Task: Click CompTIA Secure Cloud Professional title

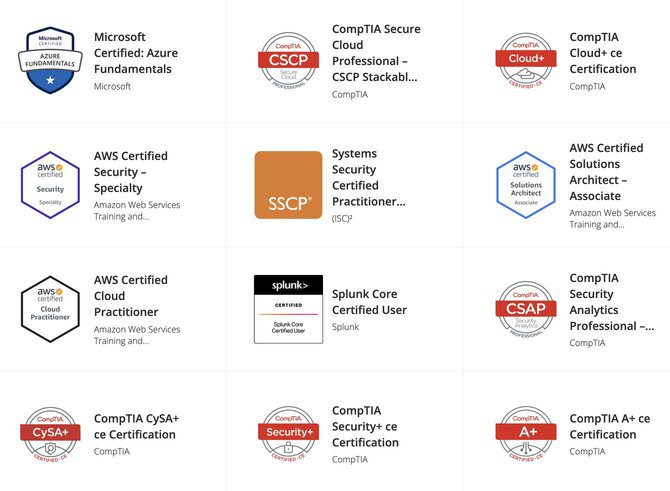Action: [376, 53]
